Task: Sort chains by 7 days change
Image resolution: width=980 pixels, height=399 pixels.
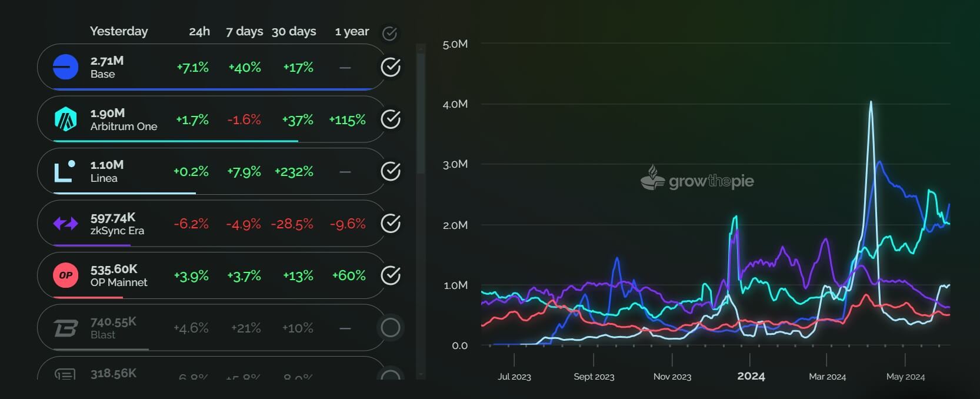Action: (245, 31)
